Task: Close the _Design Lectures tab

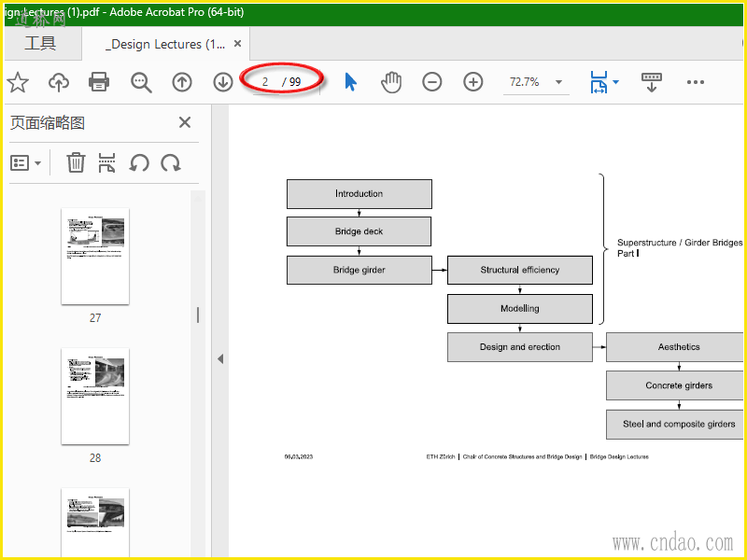Action: pyautogui.click(x=238, y=44)
